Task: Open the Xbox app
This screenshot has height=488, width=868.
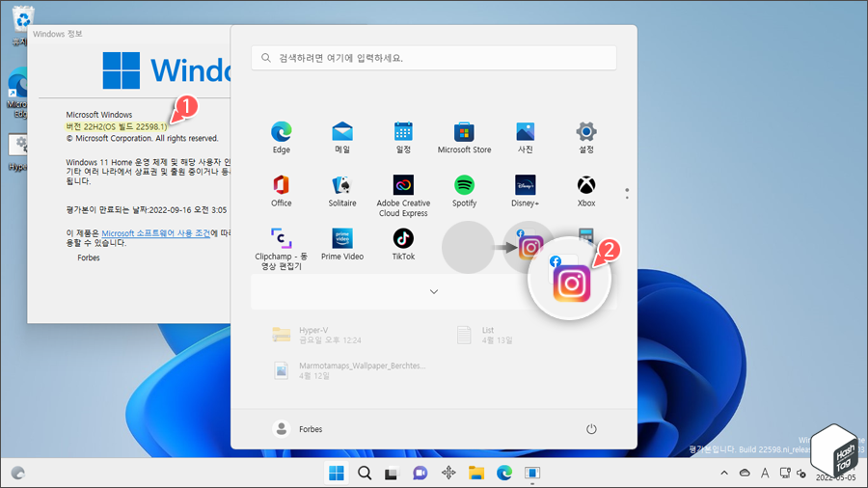Action: pos(586,191)
